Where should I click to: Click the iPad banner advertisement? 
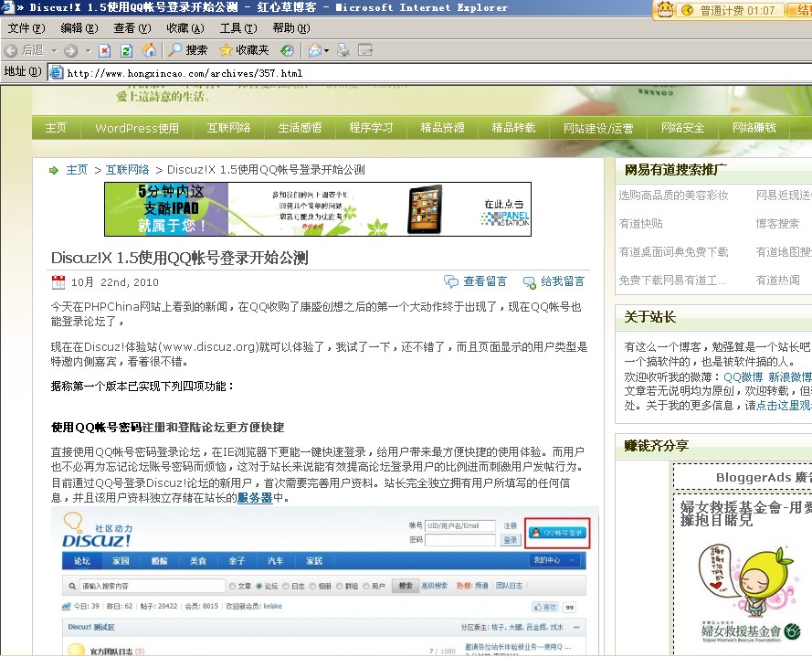tap(318, 209)
